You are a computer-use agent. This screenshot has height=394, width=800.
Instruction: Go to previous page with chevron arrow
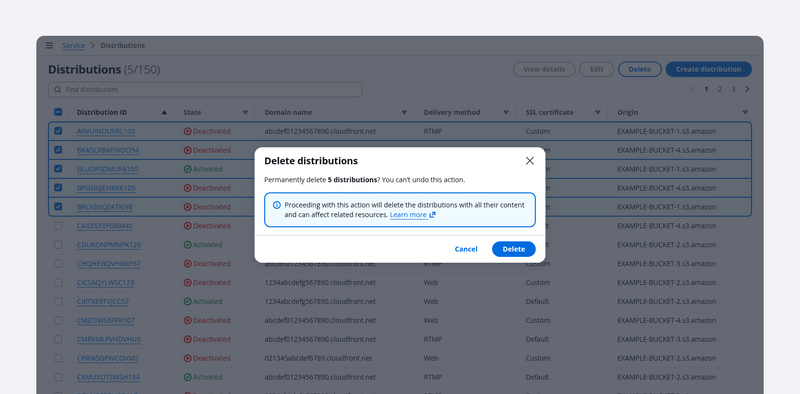(692, 89)
